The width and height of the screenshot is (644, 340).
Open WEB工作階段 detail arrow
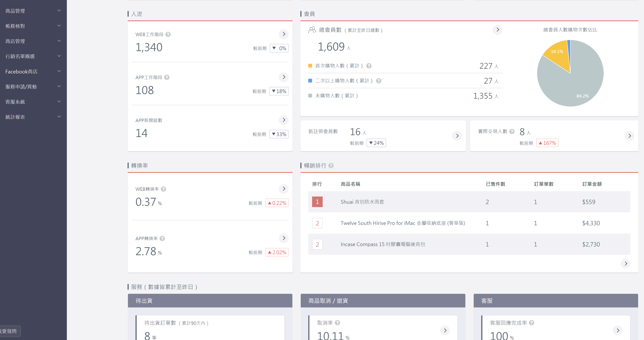click(x=283, y=34)
